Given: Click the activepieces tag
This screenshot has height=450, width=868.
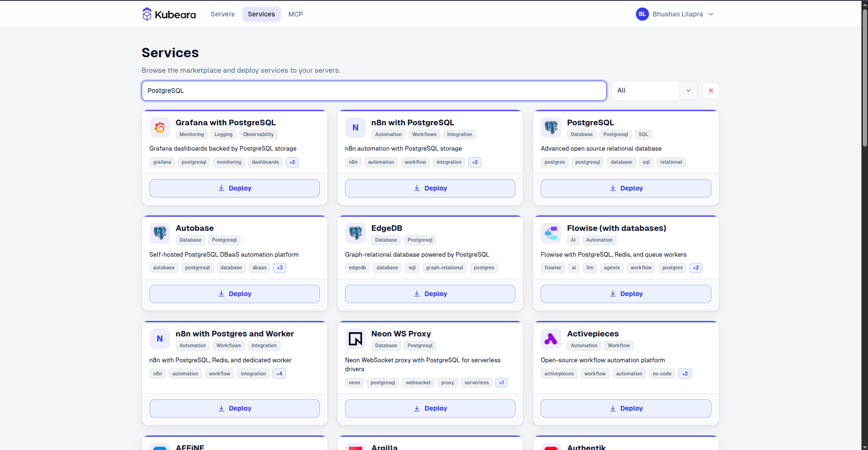Looking at the screenshot, I should (x=559, y=374).
